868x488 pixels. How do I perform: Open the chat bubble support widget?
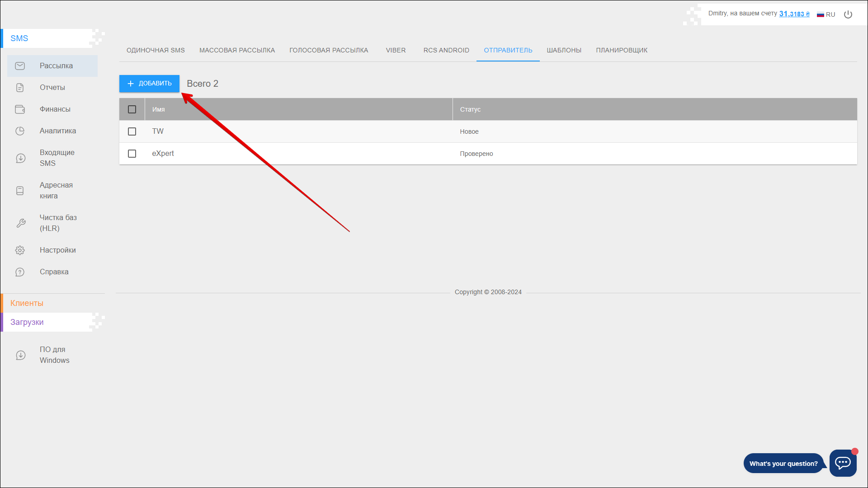[843, 463]
